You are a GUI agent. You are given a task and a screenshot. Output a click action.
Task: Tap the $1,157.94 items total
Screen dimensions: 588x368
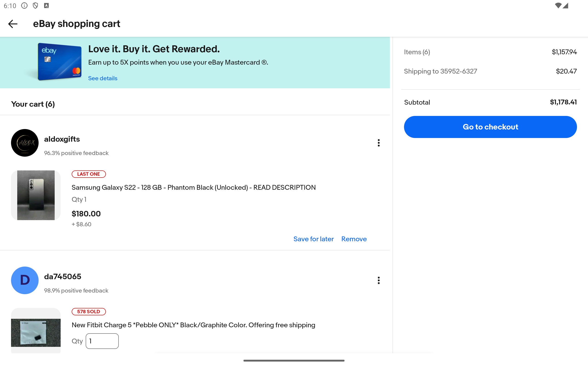564,52
